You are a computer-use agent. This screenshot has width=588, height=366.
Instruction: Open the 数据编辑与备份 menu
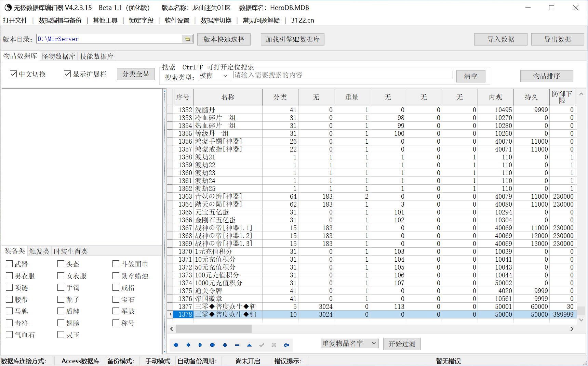(x=60, y=21)
